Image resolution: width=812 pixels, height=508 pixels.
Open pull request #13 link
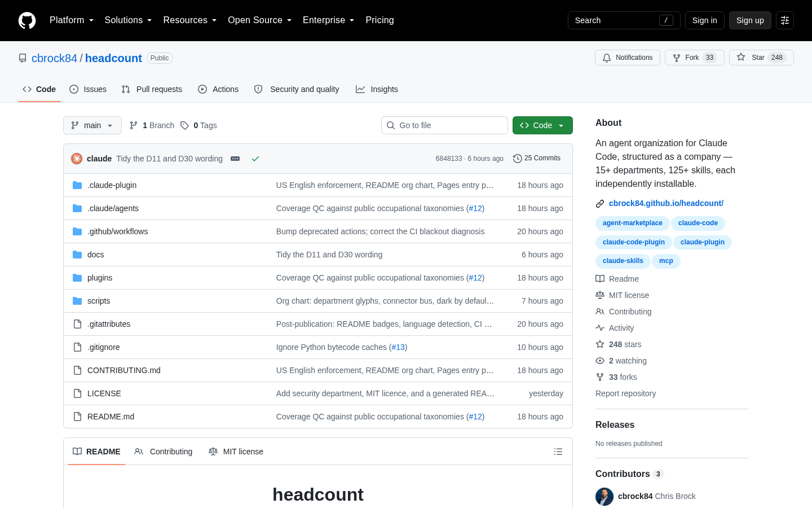coord(398,347)
